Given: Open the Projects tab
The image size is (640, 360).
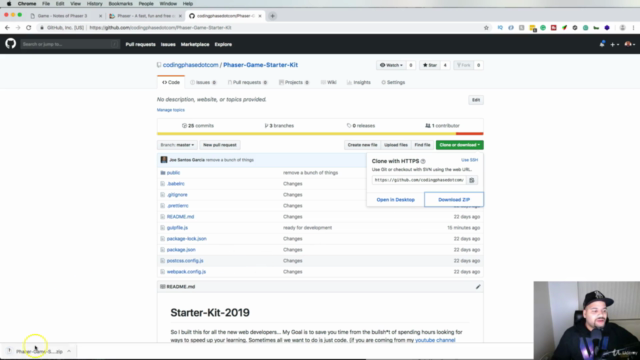Looking at the screenshot, I should (294, 82).
